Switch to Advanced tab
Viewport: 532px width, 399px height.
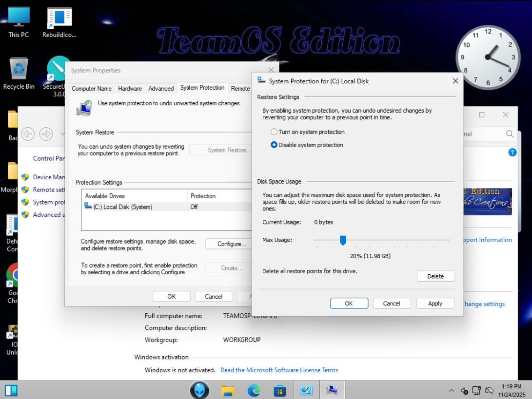coord(161,89)
